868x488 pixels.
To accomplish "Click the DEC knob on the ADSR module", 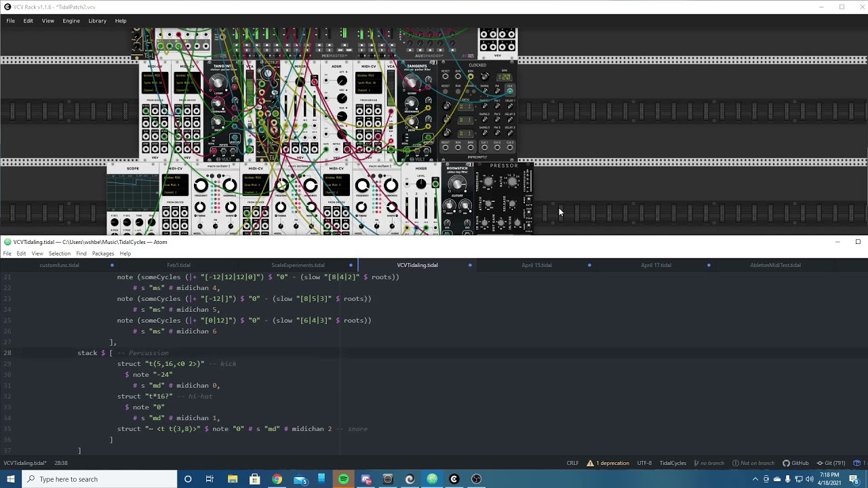I will (342, 98).
